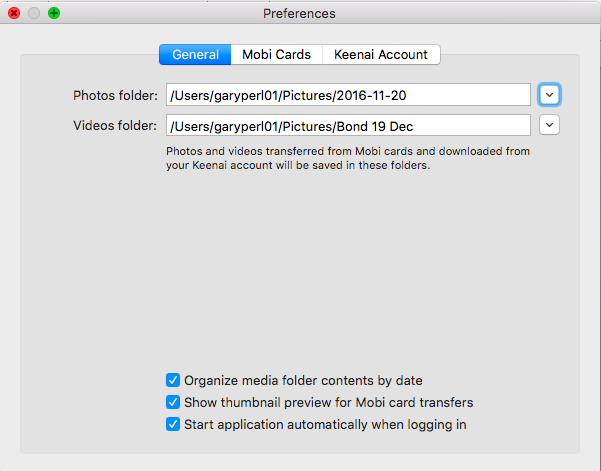
Task: Click the green zoom window button
Action: (x=54, y=13)
